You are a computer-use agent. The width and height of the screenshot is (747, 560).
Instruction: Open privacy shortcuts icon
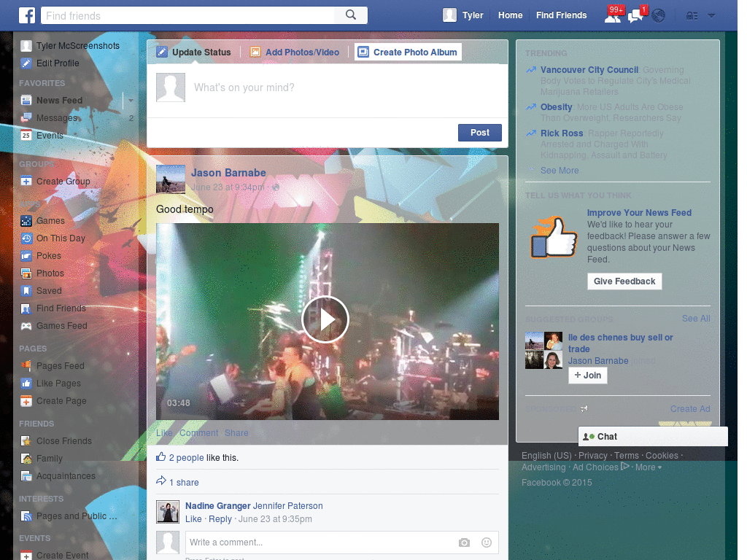coord(692,16)
